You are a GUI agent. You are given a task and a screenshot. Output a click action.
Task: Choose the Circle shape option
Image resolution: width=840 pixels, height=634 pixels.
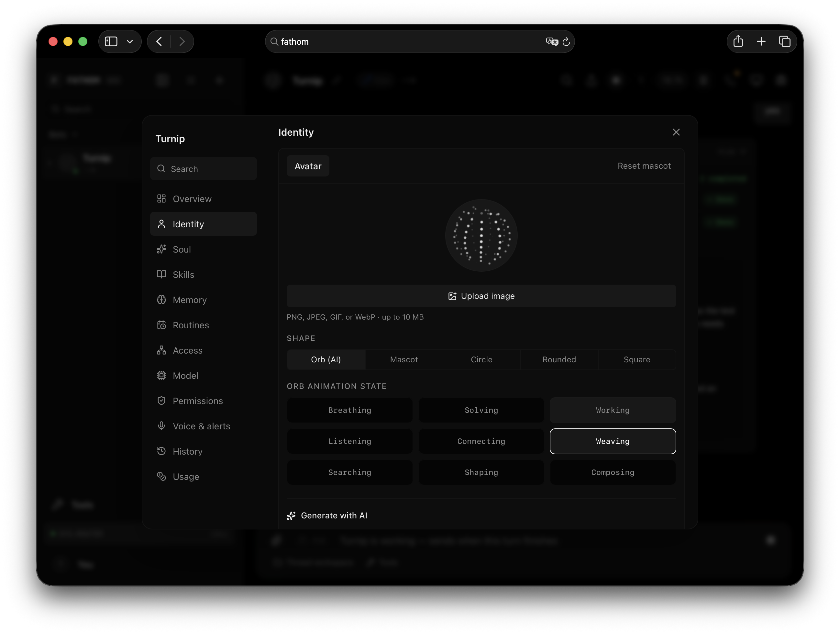click(481, 359)
